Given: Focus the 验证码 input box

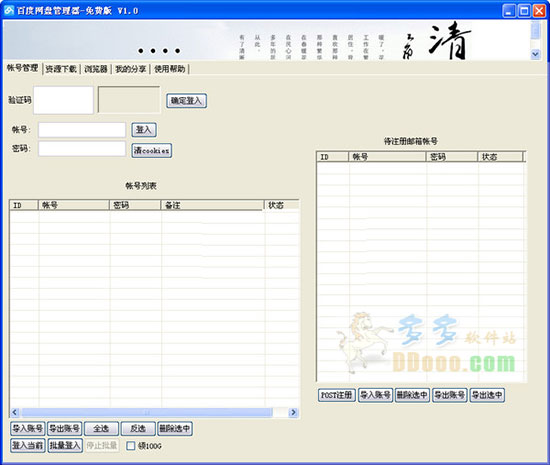Looking at the screenshot, I should point(63,100).
